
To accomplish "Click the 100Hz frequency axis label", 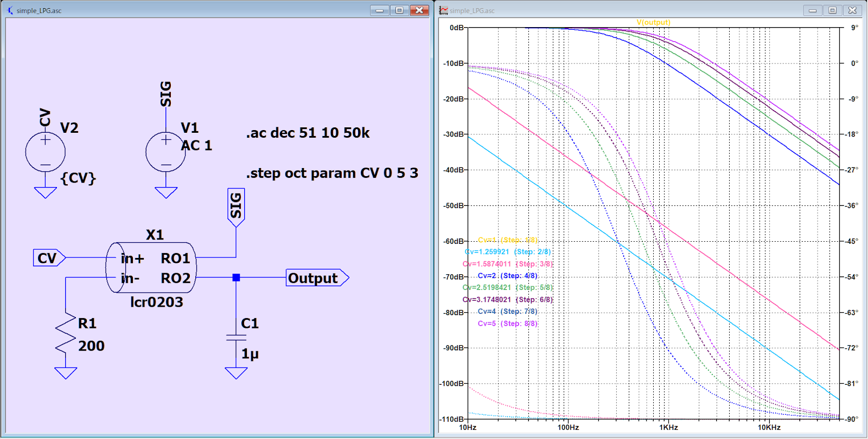I will [x=568, y=428].
